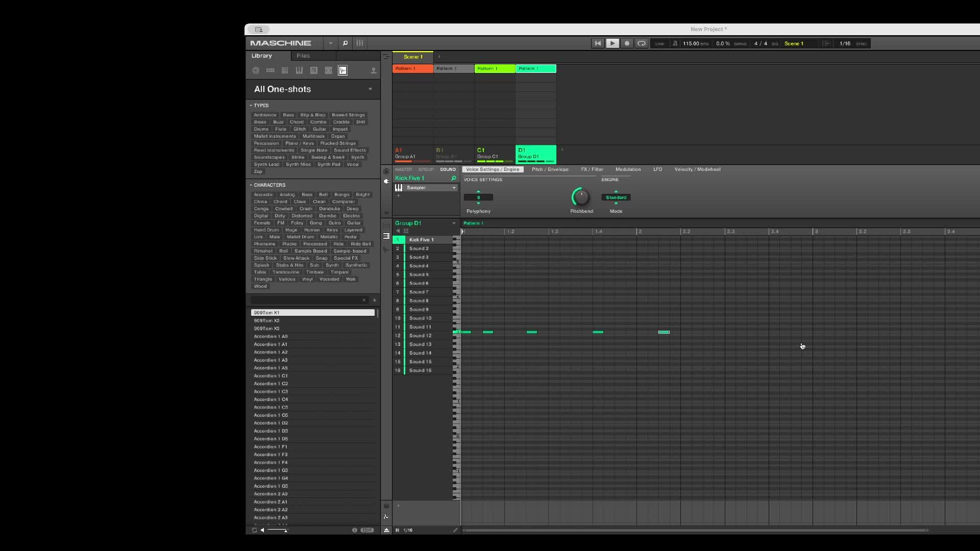Open the Modulation tab

pyautogui.click(x=628, y=169)
